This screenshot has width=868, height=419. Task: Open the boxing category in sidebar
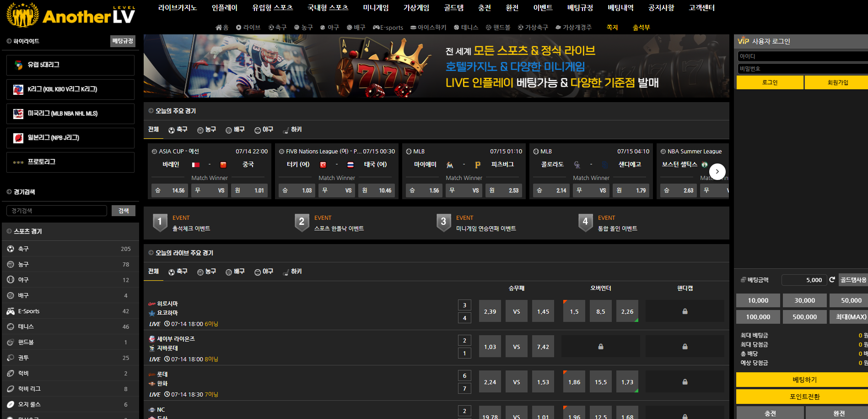click(70, 358)
